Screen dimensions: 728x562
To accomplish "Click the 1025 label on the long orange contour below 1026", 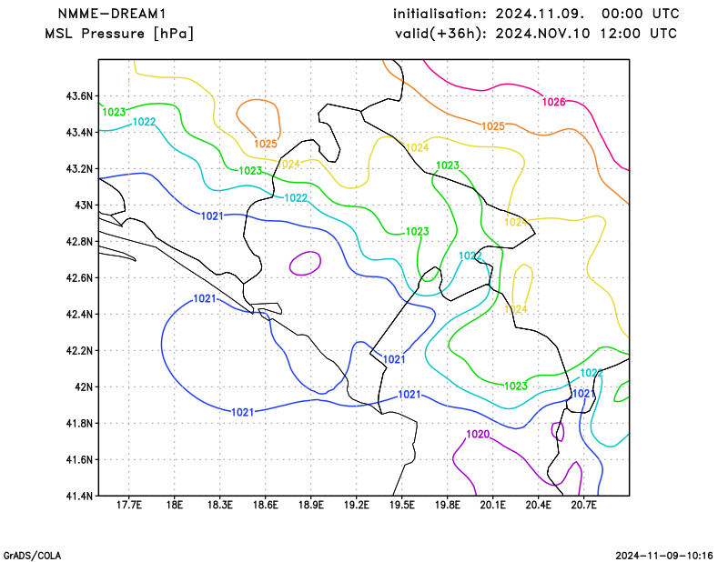I will pos(493,126).
